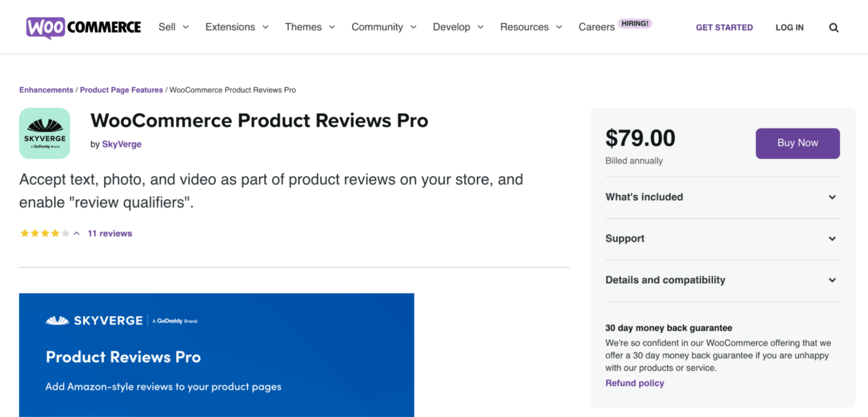
Task: Open Product Page Features breadcrumb
Action: [121, 90]
